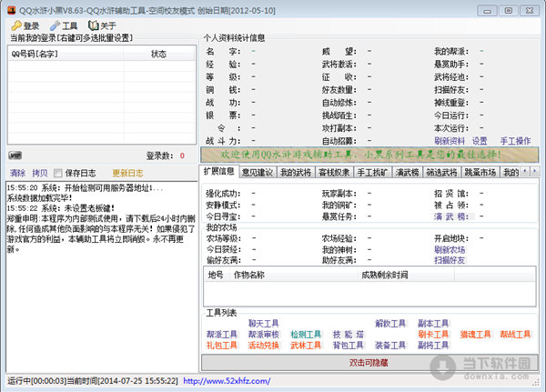The width and height of the screenshot is (546, 392).
Task: Click log line 系统数据加载完毕!
Action: (x=39, y=198)
